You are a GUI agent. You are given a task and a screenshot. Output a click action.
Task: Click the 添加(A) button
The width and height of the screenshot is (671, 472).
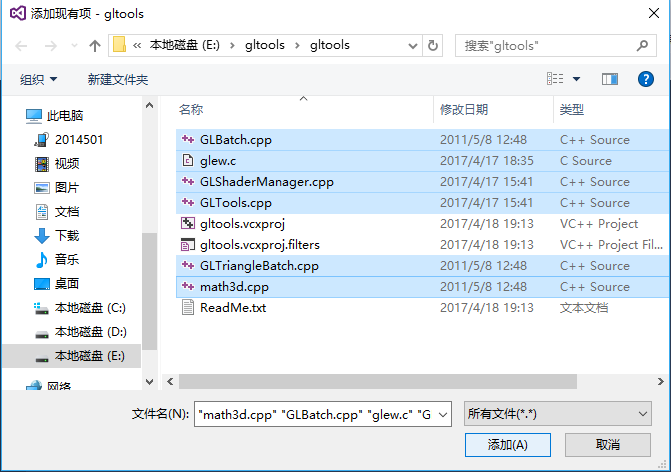tap(508, 445)
